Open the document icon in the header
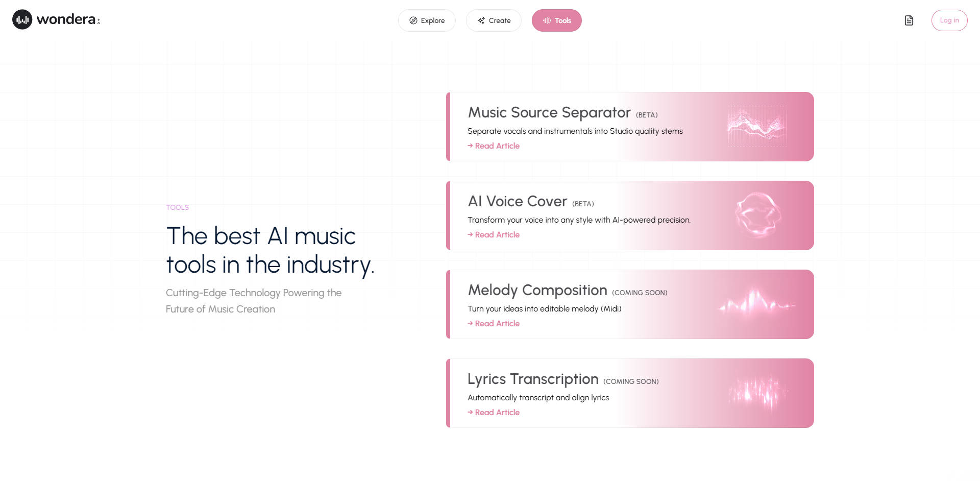 tap(909, 20)
